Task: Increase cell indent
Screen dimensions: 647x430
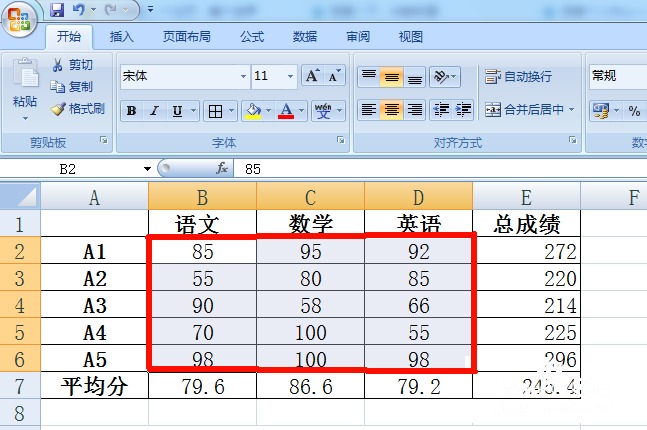Action: click(463, 110)
